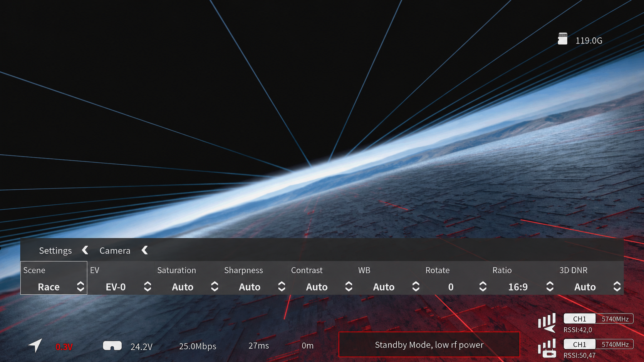644x362 pixels.
Task: Select the EV-0 value
Action: click(x=116, y=287)
